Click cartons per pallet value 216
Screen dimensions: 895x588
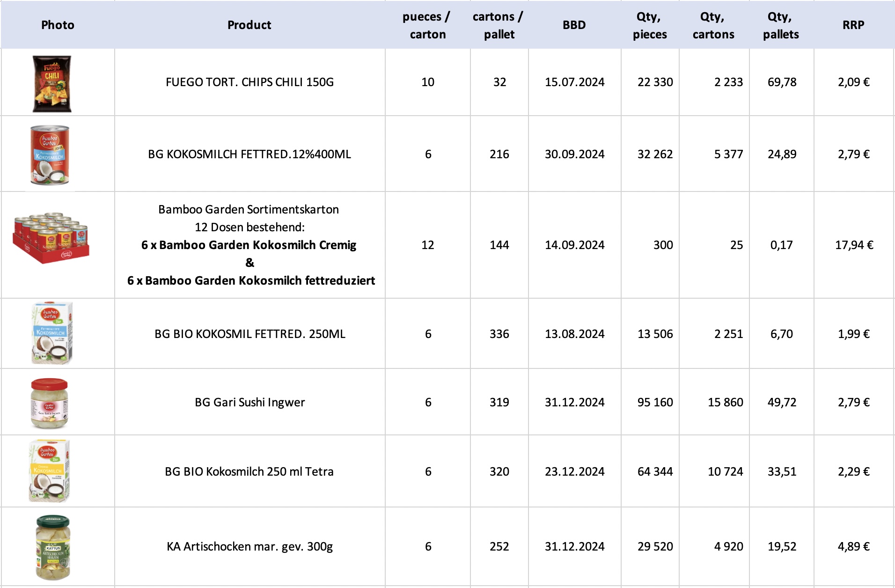tap(499, 154)
